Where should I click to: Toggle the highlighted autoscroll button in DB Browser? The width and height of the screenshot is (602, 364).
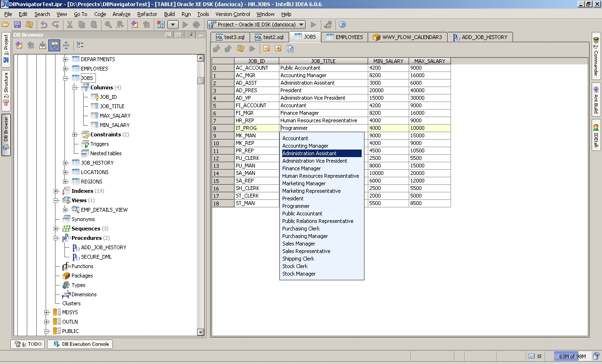tap(54, 45)
